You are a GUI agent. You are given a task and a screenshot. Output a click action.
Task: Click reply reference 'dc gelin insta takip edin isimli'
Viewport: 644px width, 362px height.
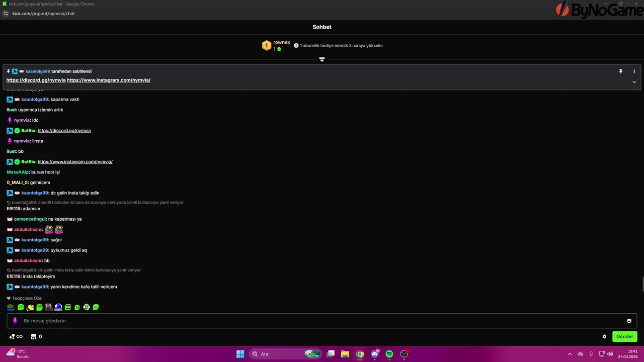point(74,270)
